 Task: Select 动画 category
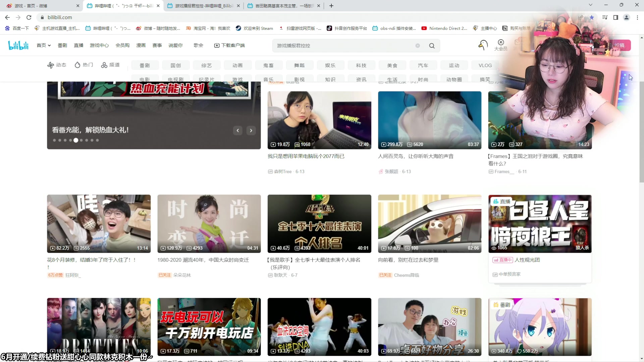click(x=237, y=65)
